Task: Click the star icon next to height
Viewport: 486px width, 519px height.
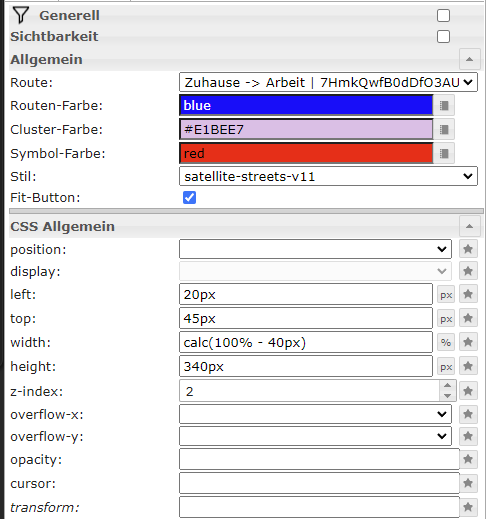Action: pos(468,366)
